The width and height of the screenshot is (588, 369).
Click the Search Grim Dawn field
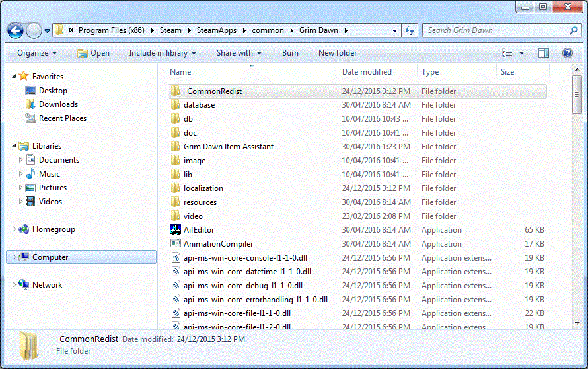click(x=496, y=30)
